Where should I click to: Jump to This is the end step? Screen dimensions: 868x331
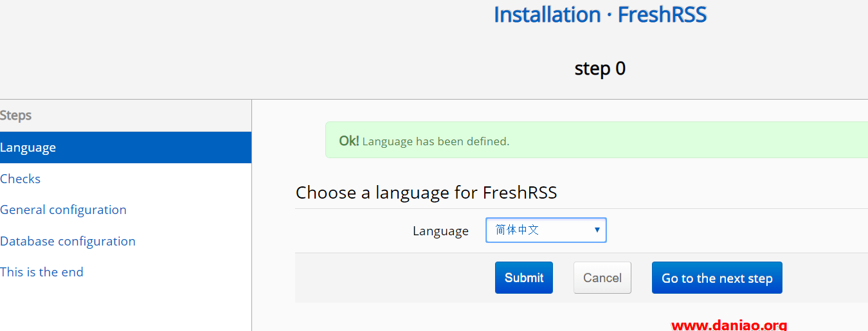pyautogui.click(x=42, y=272)
